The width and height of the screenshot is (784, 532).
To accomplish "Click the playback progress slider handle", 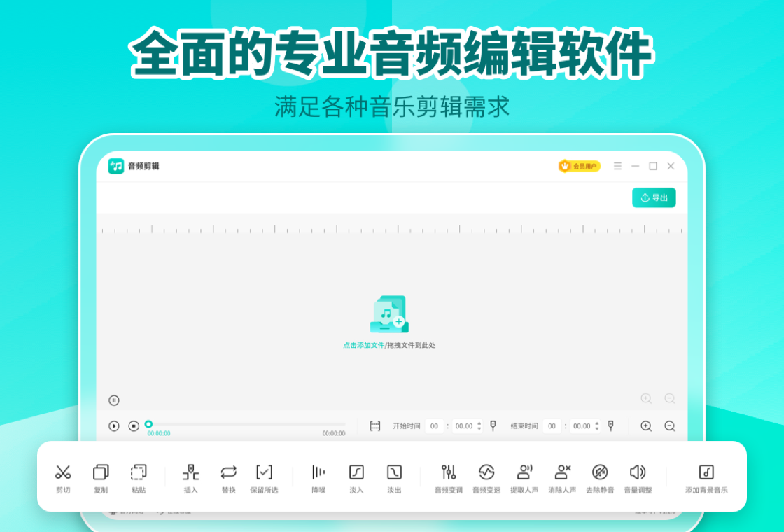I will pyautogui.click(x=148, y=424).
